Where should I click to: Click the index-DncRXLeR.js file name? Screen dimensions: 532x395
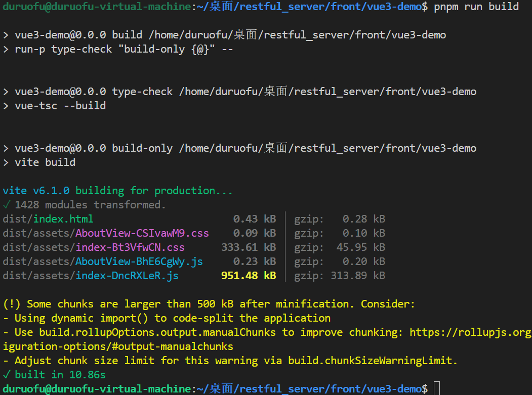click(127, 276)
